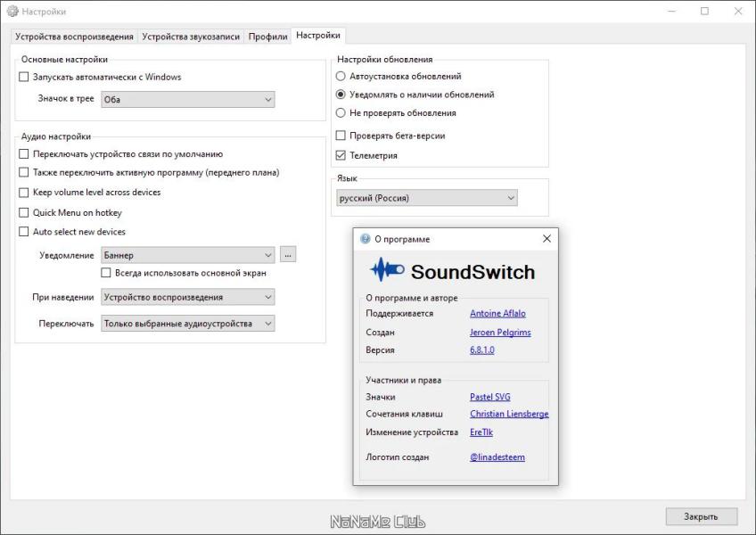Click the 'Поддерживается' label
The height and width of the screenshot is (535, 756).
click(399, 313)
